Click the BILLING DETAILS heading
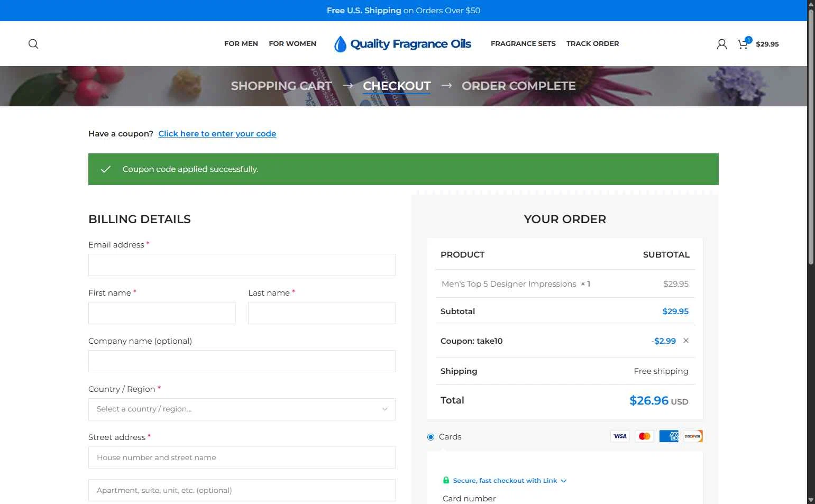815x504 pixels. (x=140, y=219)
